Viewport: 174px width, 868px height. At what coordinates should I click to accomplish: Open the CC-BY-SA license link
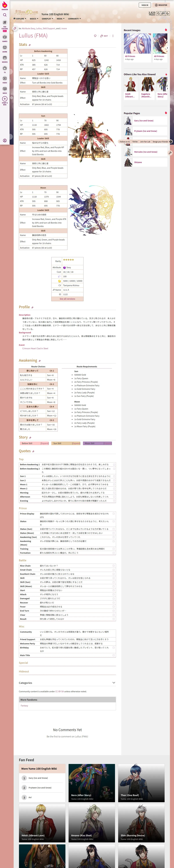click(x=59, y=692)
